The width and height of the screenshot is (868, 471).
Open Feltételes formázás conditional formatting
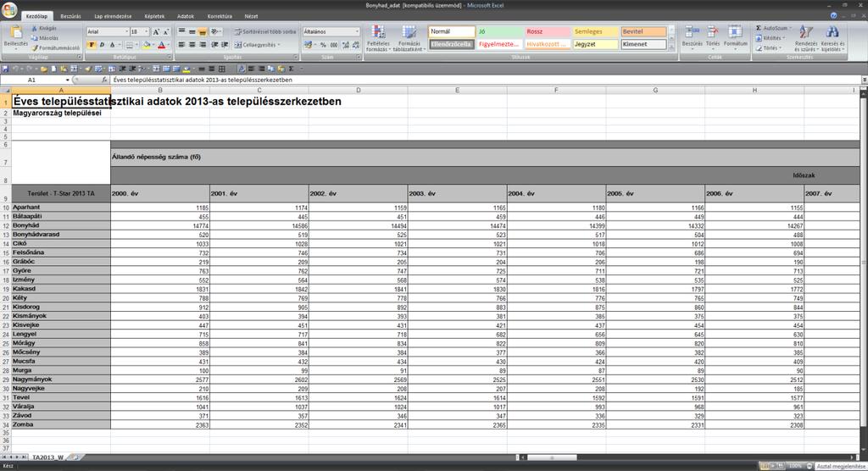(x=378, y=38)
